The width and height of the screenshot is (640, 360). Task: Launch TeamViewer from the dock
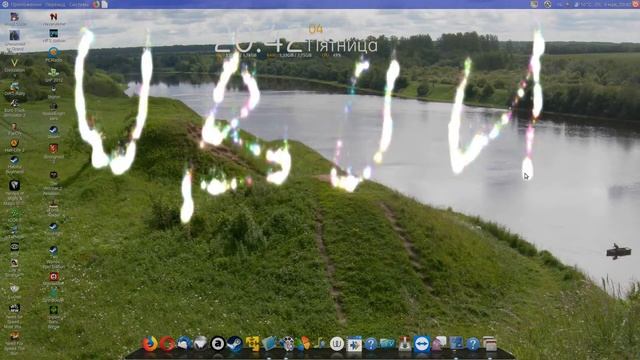coord(422,344)
